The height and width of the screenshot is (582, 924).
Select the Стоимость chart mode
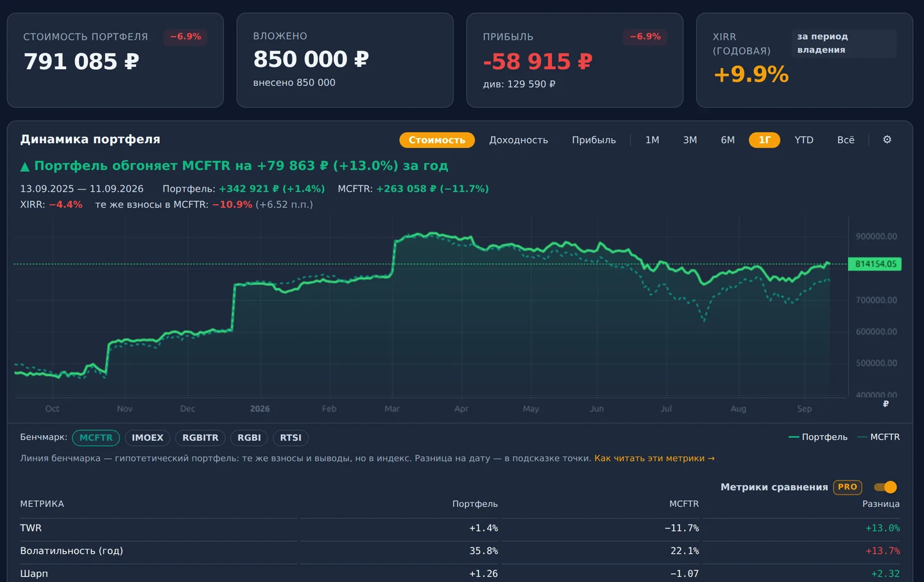tap(437, 140)
